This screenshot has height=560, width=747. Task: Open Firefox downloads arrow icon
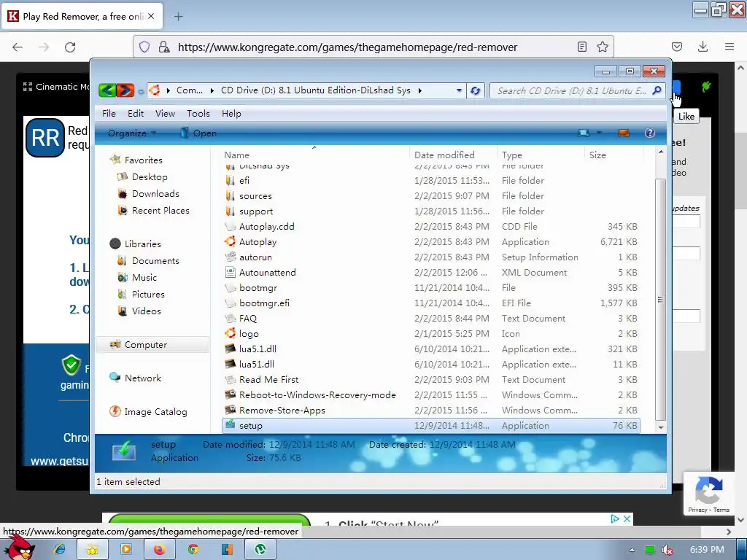(703, 47)
